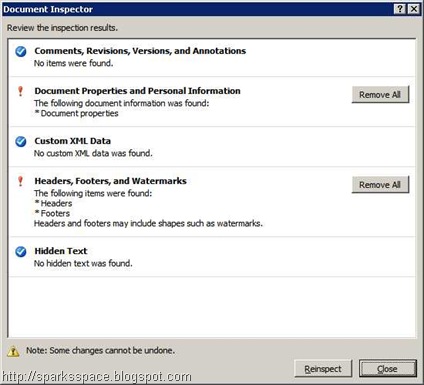424x385 pixels.
Task: Click '* Headers' list entry
Action: [x=53, y=203]
